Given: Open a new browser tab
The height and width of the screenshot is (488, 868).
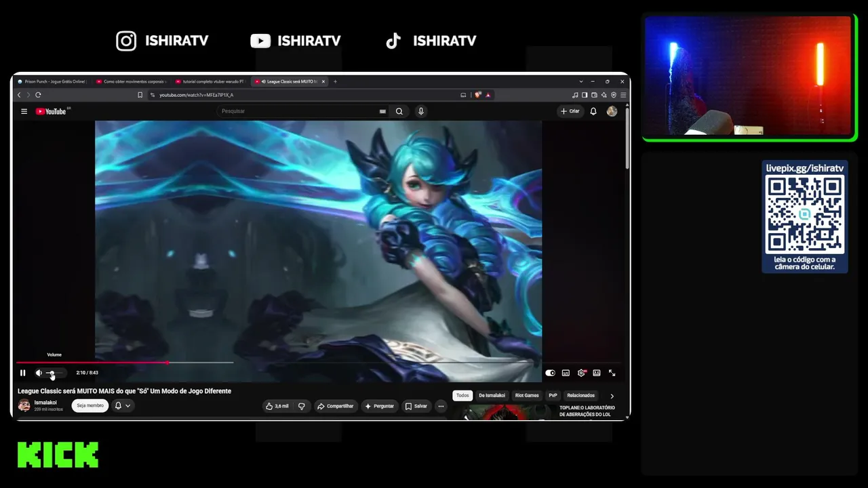Looking at the screenshot, I should coord(335,81).
